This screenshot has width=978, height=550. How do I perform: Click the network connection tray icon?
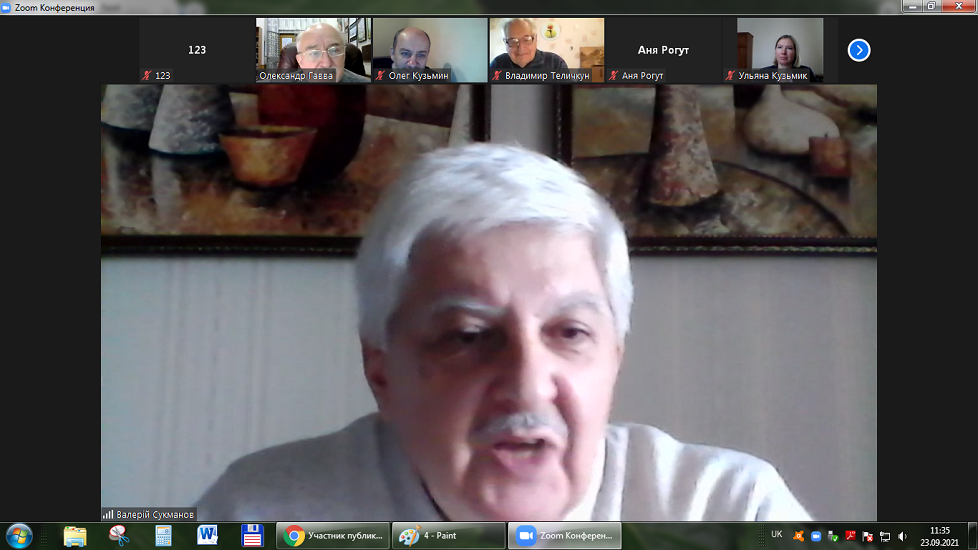(x=884, y=536)
